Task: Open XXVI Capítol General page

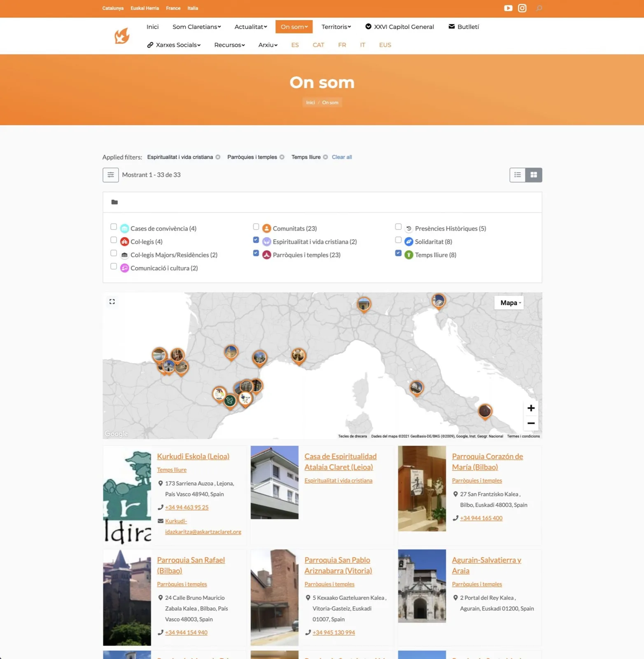Action: [x=399, y=27]
